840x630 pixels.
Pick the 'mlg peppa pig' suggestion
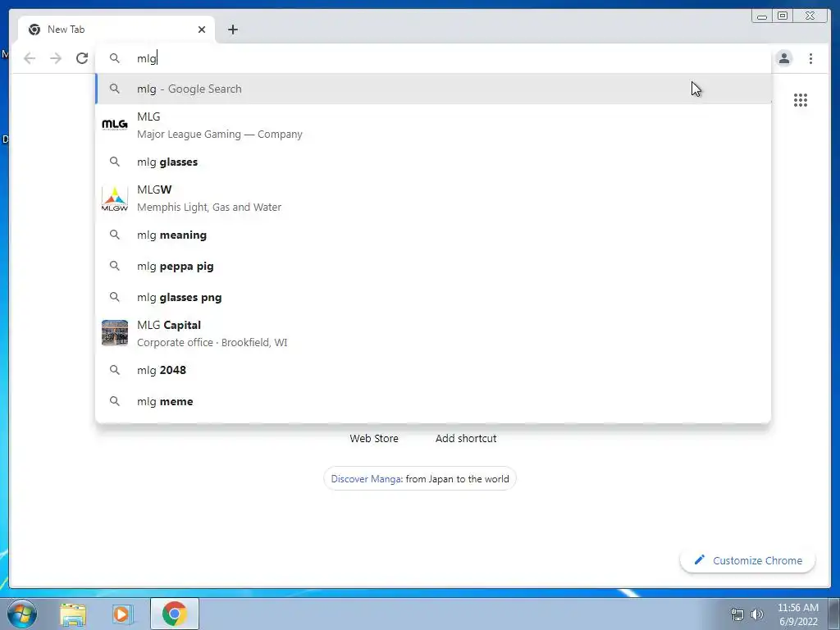coord(433,267)
